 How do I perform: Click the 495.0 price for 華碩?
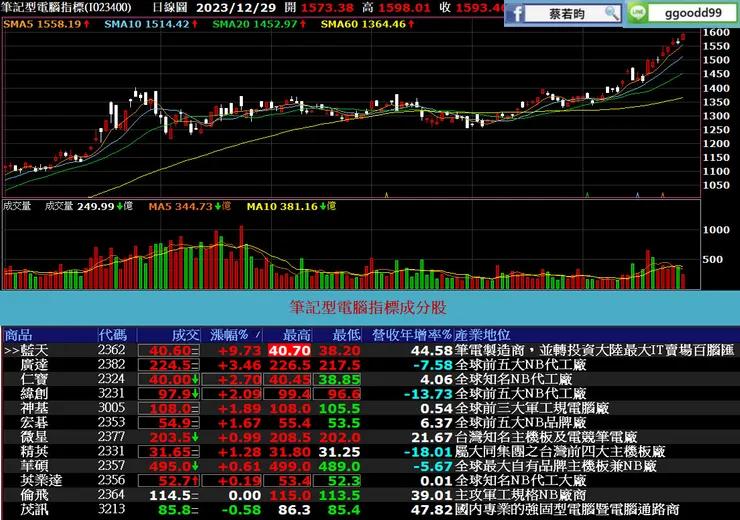(170, 467)
